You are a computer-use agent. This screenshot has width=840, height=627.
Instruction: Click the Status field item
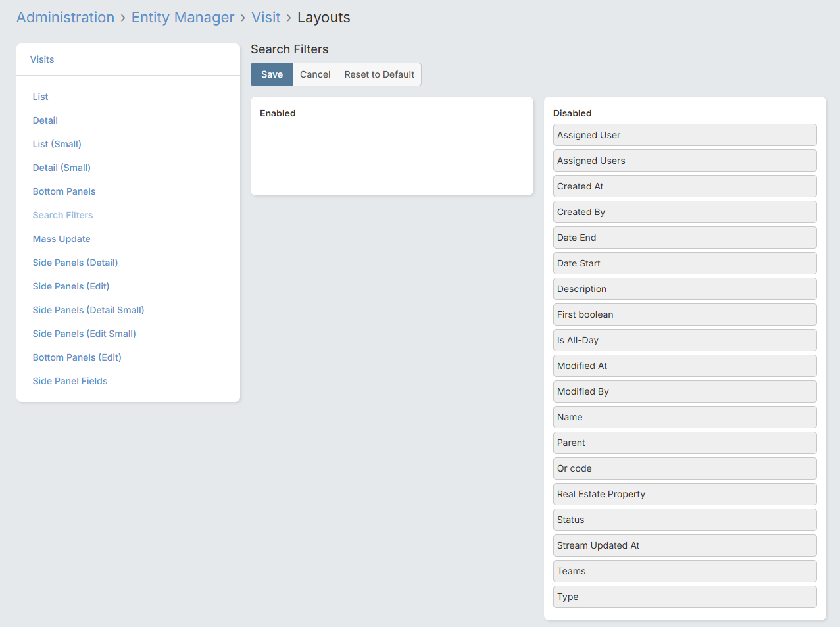coord(684,520)
